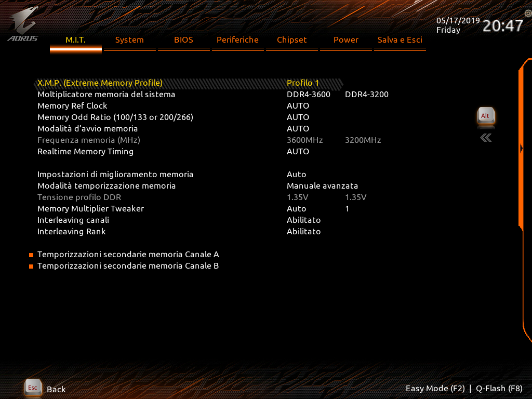Click the Esc key icon
Viewport: 532px width, 399px height.
point(33,388)
